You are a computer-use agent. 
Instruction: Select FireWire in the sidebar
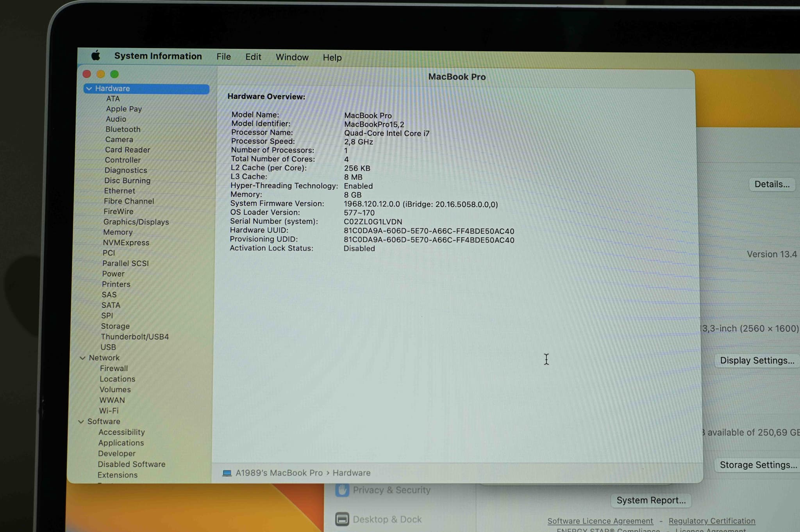coord(118,212)
